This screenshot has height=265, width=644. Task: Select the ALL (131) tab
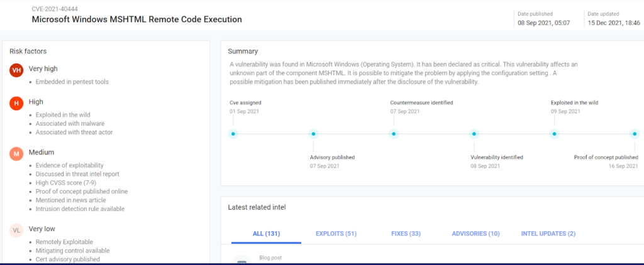point(266,234)
